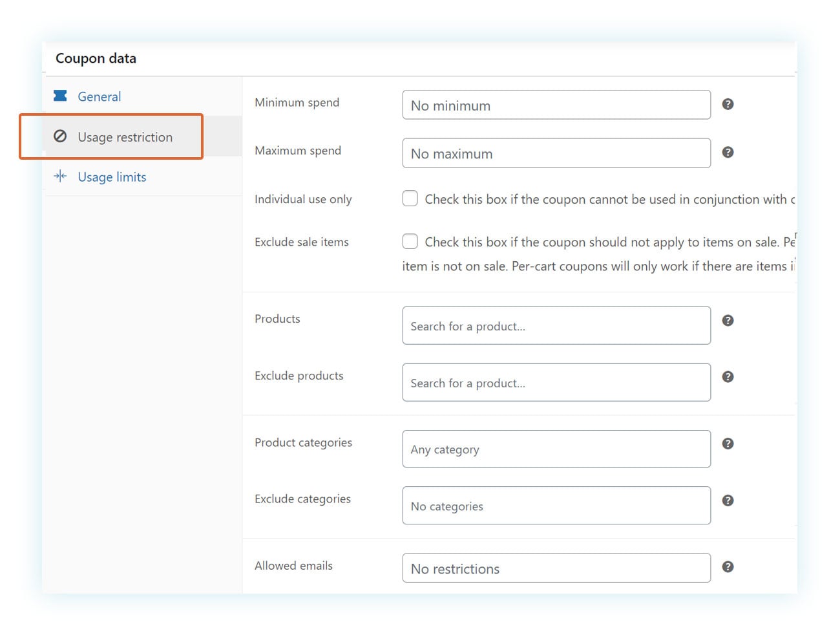Open the Usage limits tab
Viewport: 840px width, 635px height.
click(x=112, y=177)
